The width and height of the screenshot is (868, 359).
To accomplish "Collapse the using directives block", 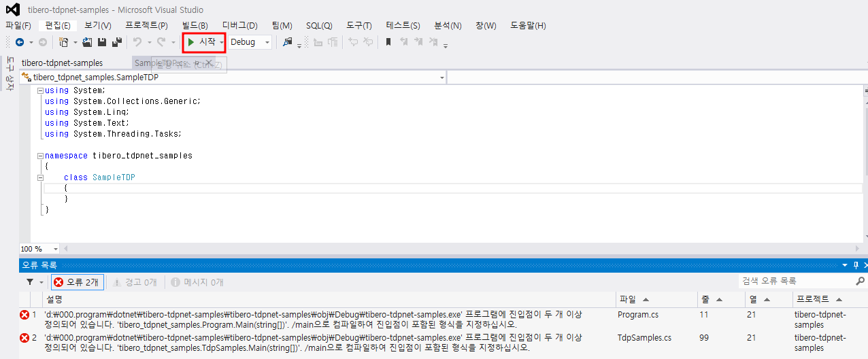I will tap(39, 90).
